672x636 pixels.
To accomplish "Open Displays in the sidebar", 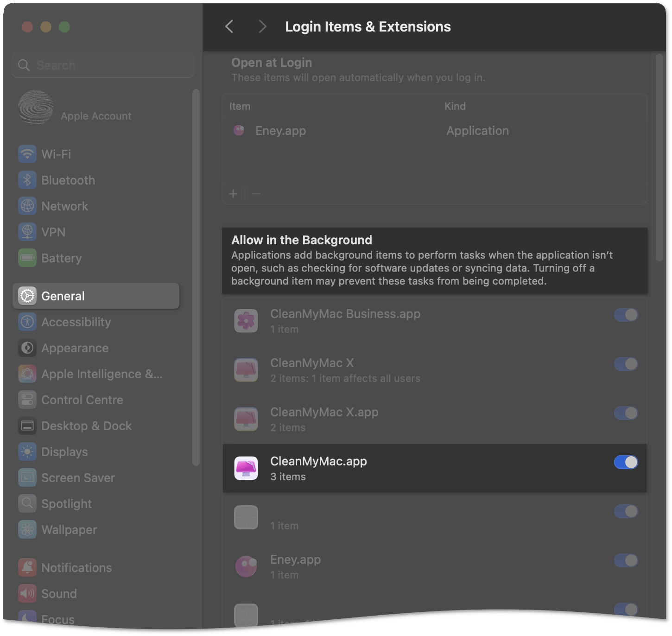I will coord(96,452).
